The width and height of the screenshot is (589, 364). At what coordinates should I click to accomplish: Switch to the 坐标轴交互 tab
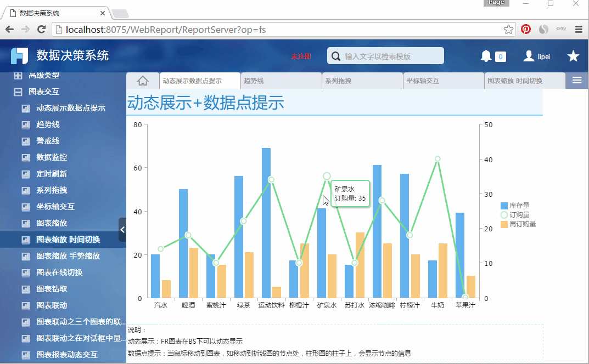(444, 80)
